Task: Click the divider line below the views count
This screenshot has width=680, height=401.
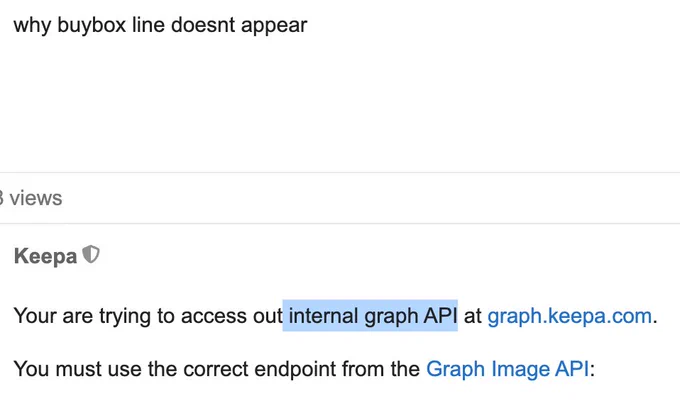Action: coord(340,224)
